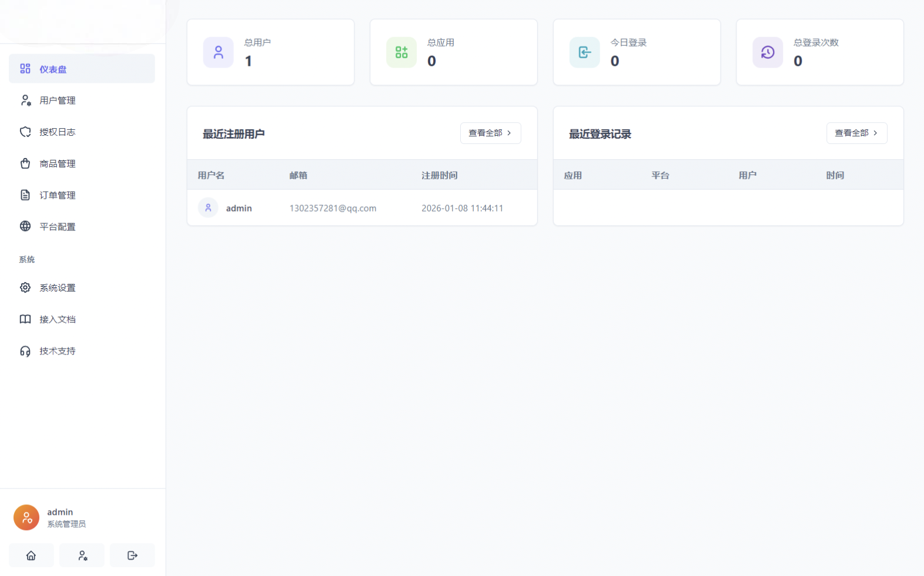Go to 用户管理 in sidebar

(82, 101)
